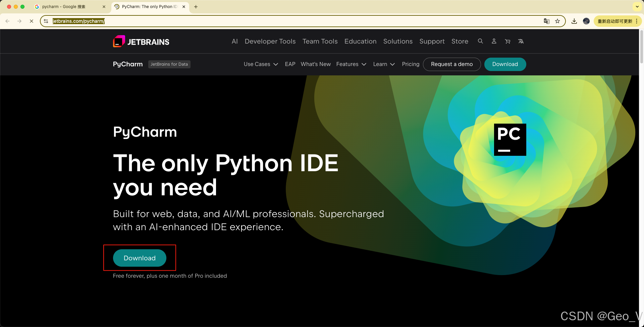Screen dimensions: 644x327
Task: Open the Solutions menu
Action: point(398,41)
